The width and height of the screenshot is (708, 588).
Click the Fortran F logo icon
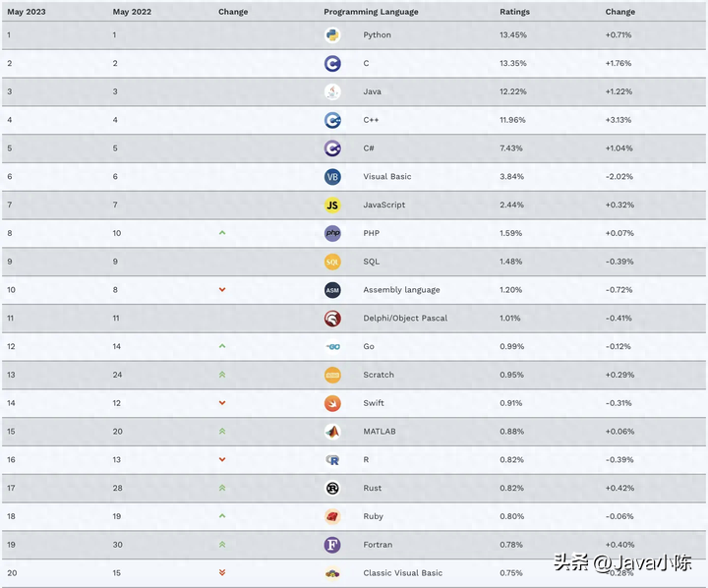click(x=332, y=545)
